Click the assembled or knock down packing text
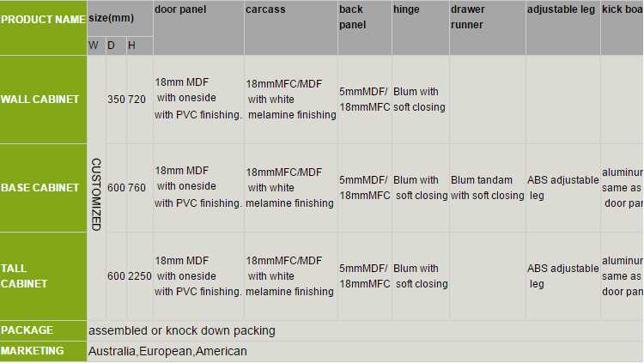This screenshot has height=363, width=644. coord(181,330)
